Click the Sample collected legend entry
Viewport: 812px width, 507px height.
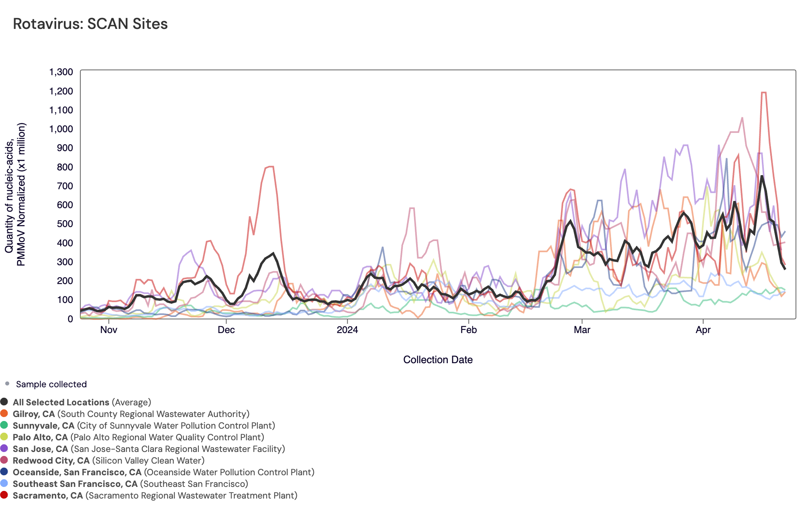point(51,384)
